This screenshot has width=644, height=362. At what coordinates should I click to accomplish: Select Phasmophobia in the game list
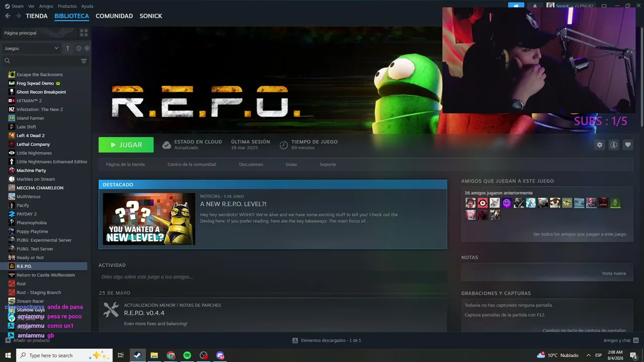pyautogui.click(x=31, y=223)
